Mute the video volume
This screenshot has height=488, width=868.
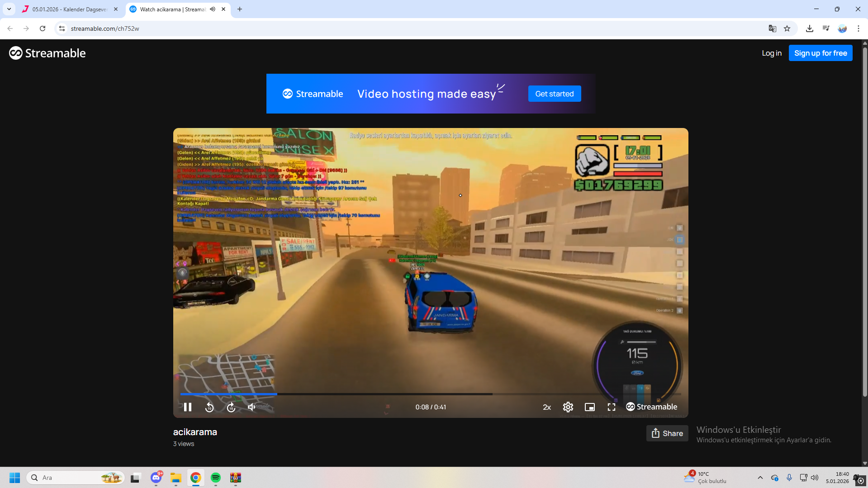[x=252, y=407]
